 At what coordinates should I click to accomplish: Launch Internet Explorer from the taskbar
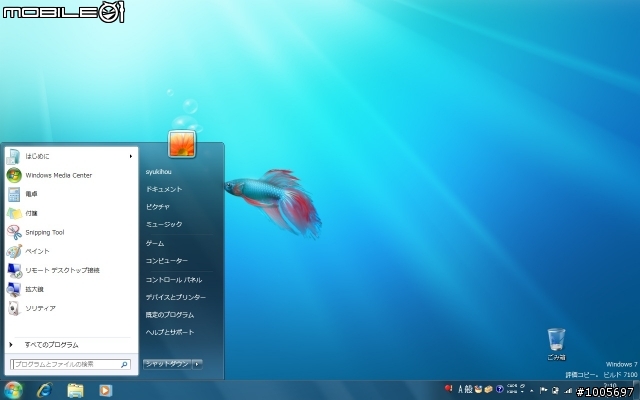44,390
